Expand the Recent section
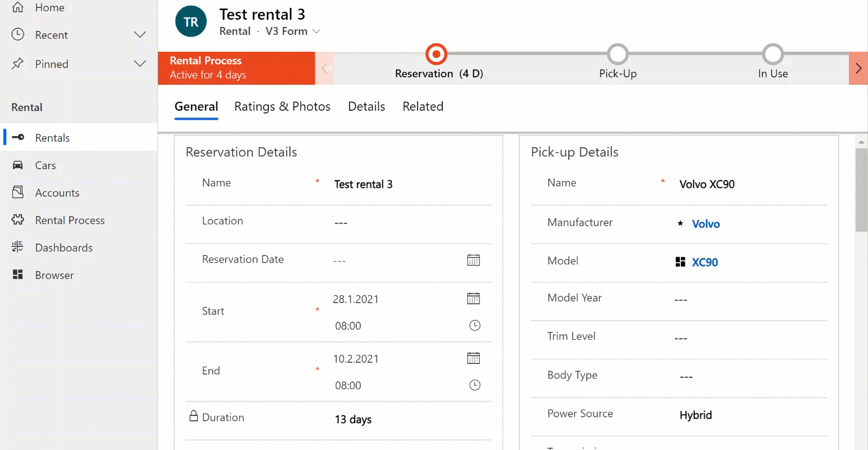The width and height of the screenshot is (868, 450). click(139, 35)
